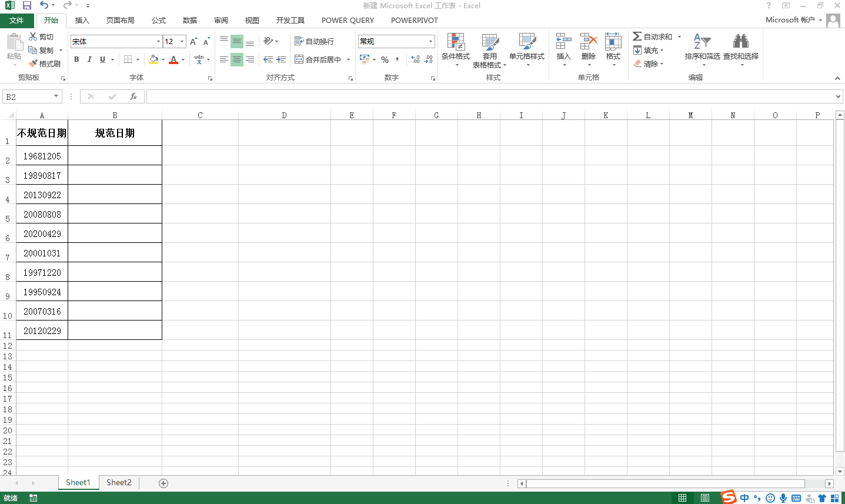Expand the Name Box dropdown

pyautogui.click(x=56, y=96)
